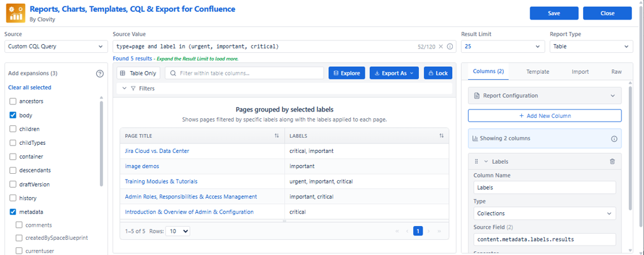Screen dimensions: 644x255
Task: Click the table resize handle under results
Action: point(284,221)
